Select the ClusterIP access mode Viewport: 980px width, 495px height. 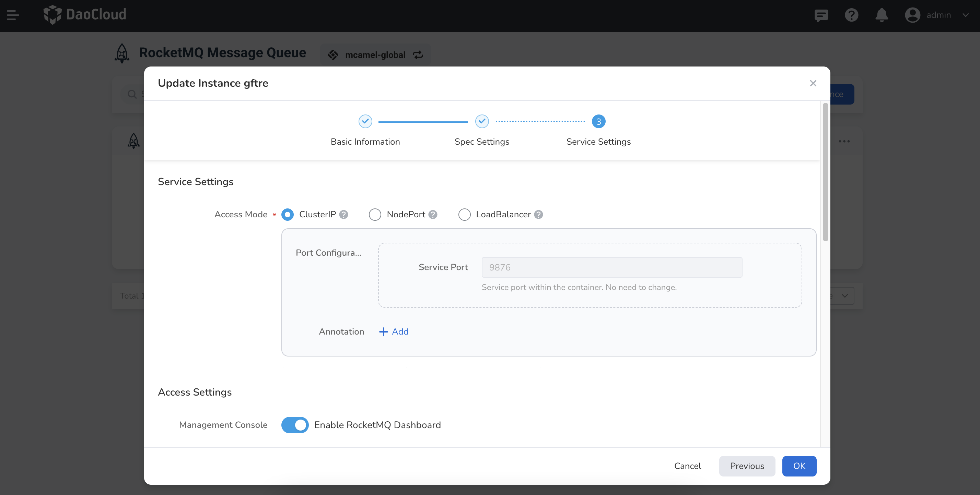click(x=288, y=215)
